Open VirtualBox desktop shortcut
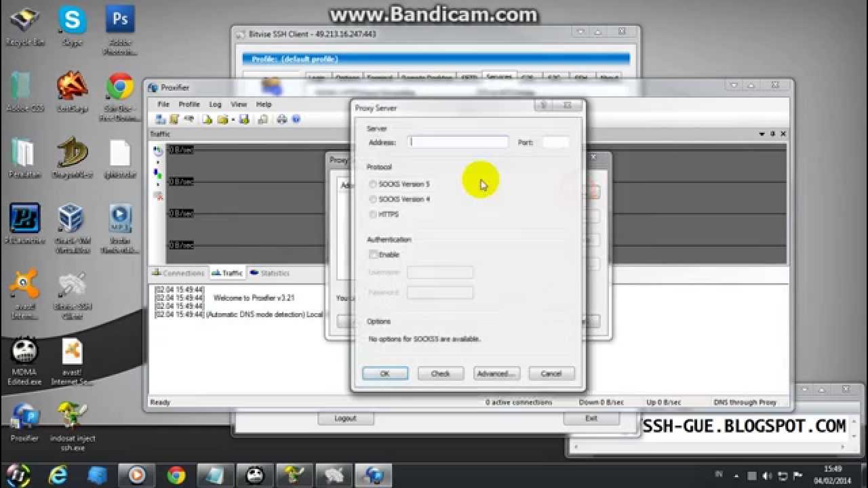This screenshot has width=868, height=488. coord(72,229)
